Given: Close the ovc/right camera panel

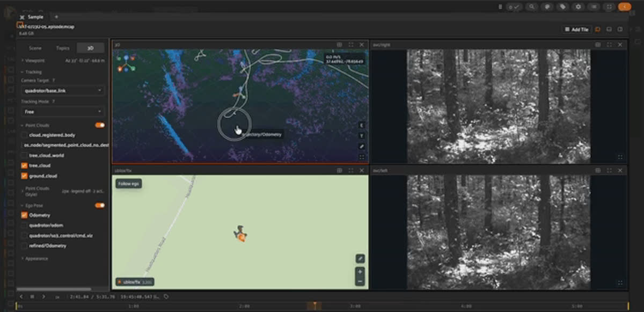Looking at the screenshot, I should point(620,45).
